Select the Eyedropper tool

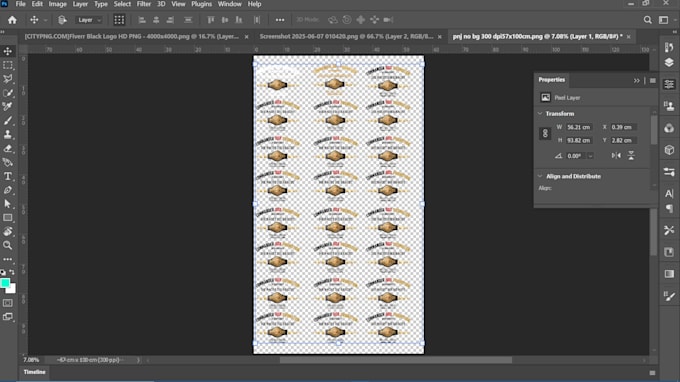coord(8,107)
